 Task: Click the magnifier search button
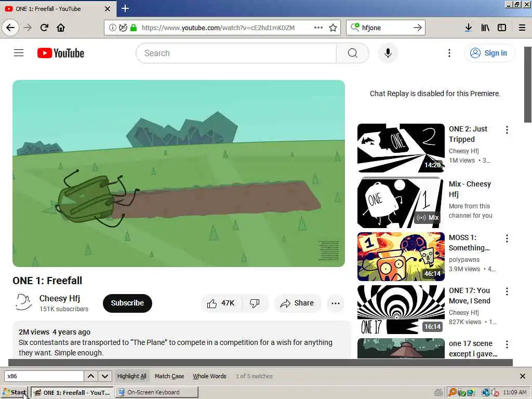coord(353,53)
